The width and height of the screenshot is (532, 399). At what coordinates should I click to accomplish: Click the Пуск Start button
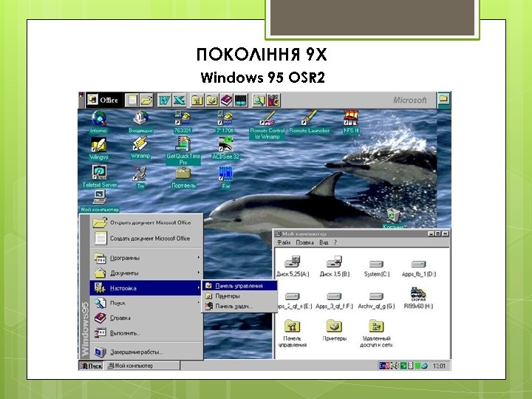[91, 366]
